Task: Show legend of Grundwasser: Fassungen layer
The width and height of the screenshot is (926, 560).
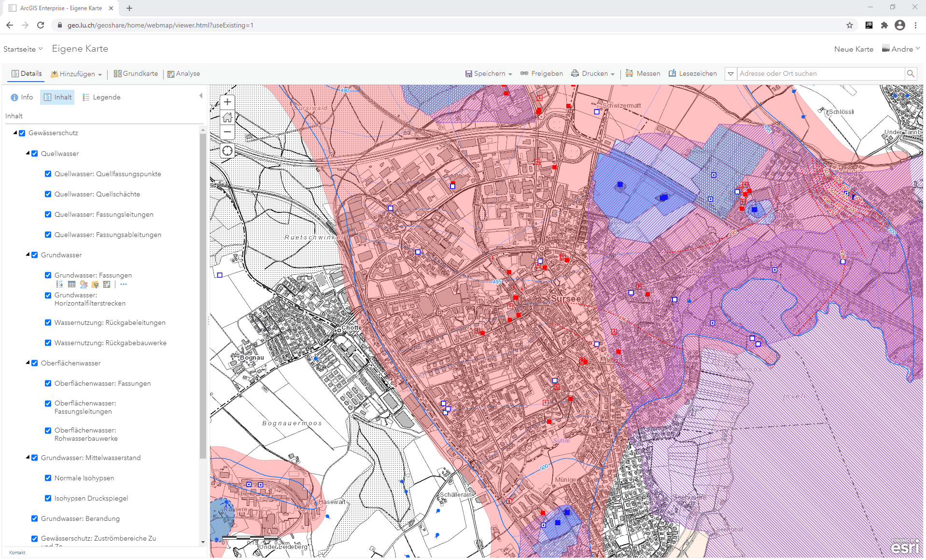Action: (x=60, y=284)
